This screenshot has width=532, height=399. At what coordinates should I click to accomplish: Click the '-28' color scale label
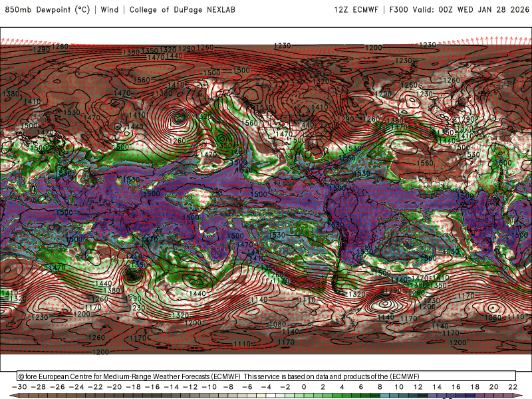coord(39,387)
